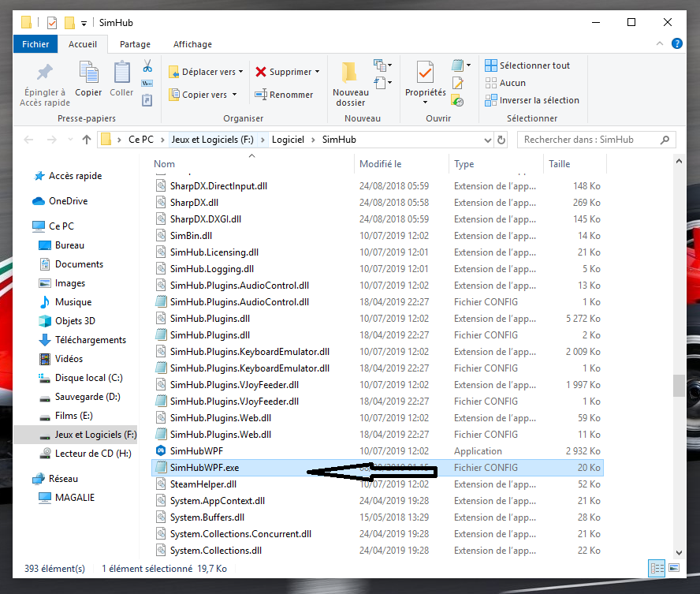The height and width of the screenshot is (594, 700).
Task: Collapse the ribbon with the chevron
Action: coord(659,43)
